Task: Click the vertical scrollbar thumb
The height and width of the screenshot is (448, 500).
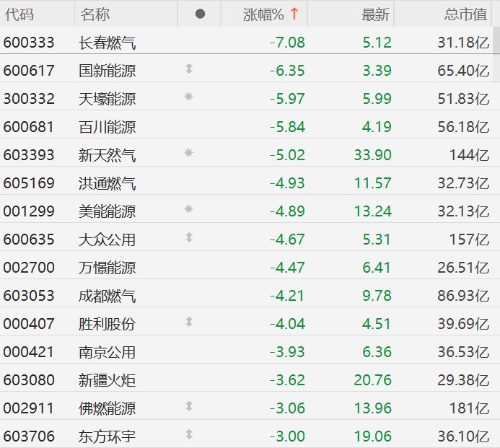Action: tap(496, 40)
